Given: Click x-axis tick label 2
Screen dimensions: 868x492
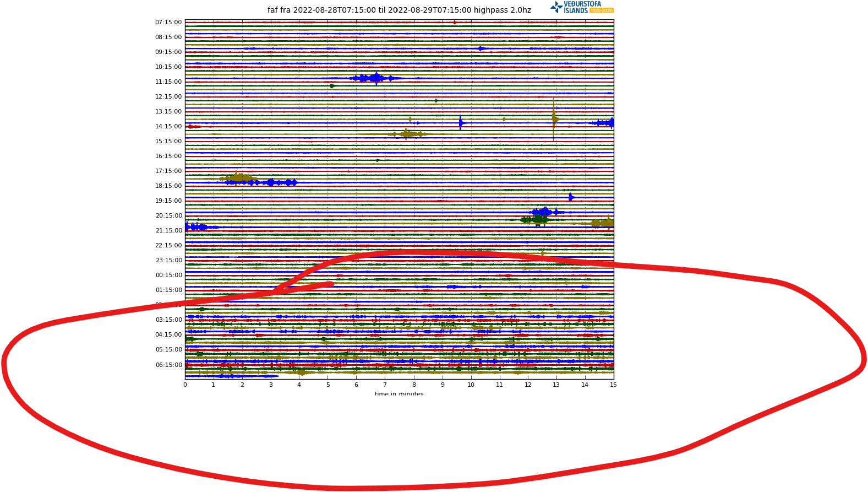Looking at the screenshot, I should pyautogui.click(x=242, y=385).
